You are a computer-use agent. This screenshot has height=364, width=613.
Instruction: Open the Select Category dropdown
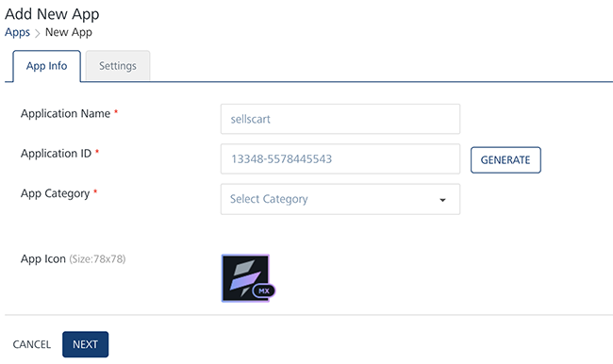(340, 199)
